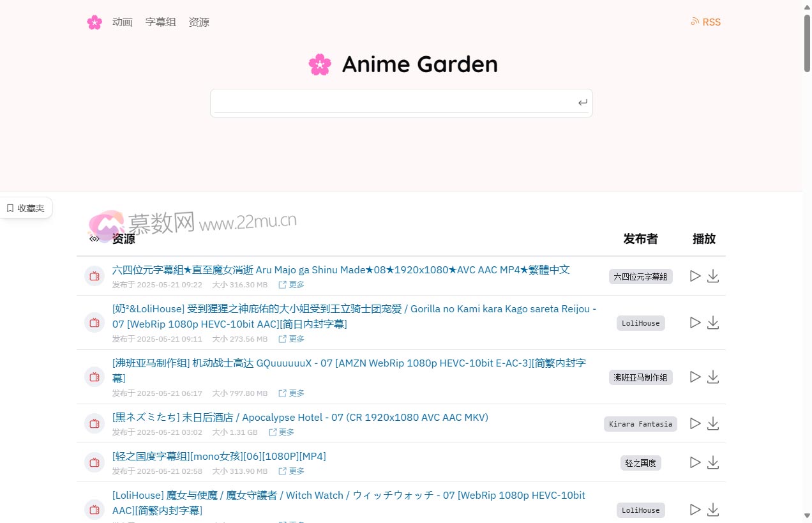Viewport: 812px width, 523px height.
Task: Download the Apocalypse Hotel episode 07 torrent
Action: (713, 423)
